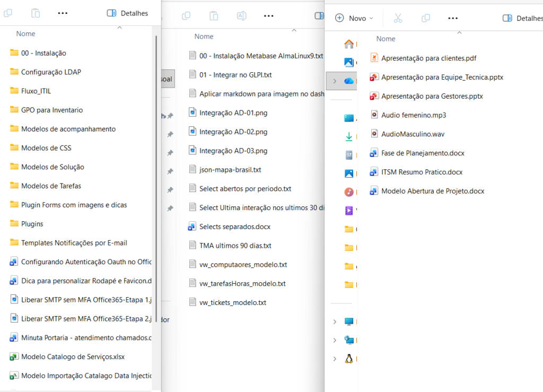
Task: Expand the Linux tree node chevron
Action: 334,359
